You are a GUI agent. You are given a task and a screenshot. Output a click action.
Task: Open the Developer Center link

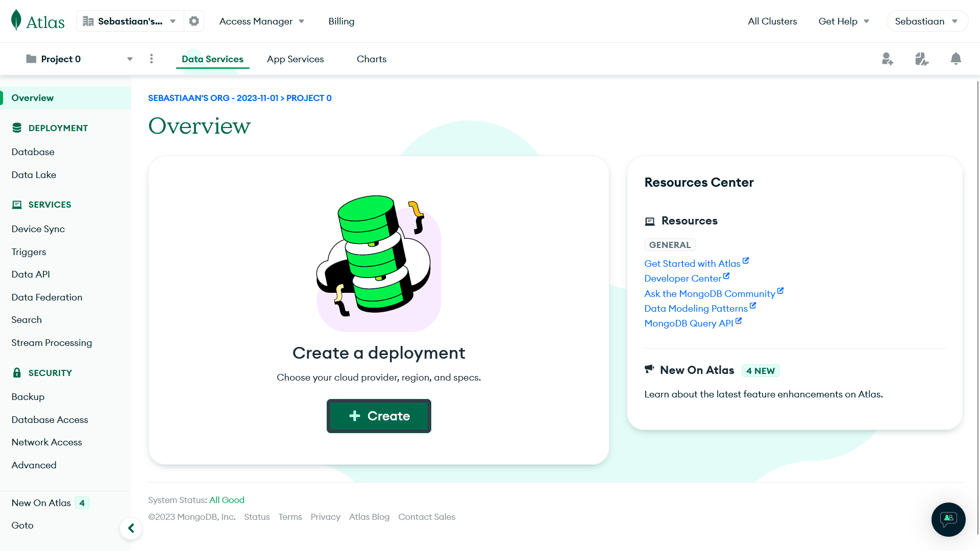[683, 278]
